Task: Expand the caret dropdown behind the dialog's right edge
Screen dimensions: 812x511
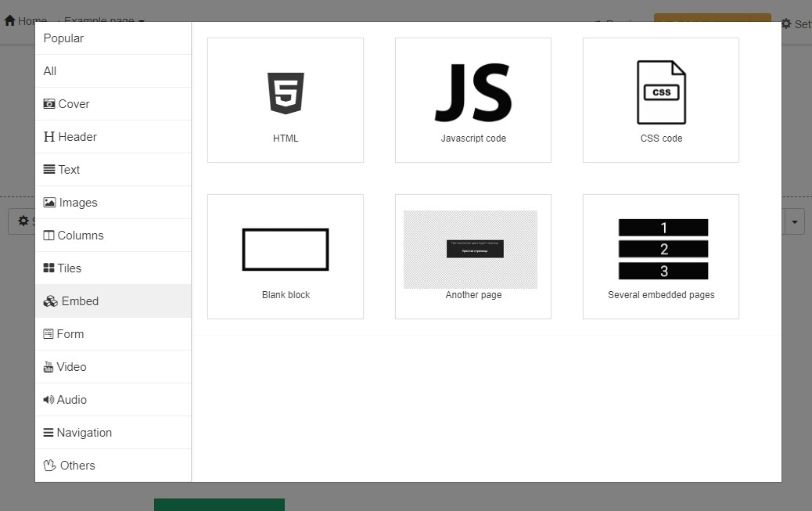Action: 794,221
